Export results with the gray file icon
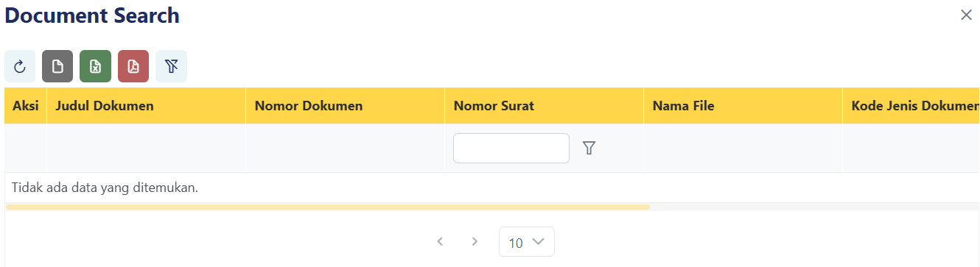 point(57,66)
